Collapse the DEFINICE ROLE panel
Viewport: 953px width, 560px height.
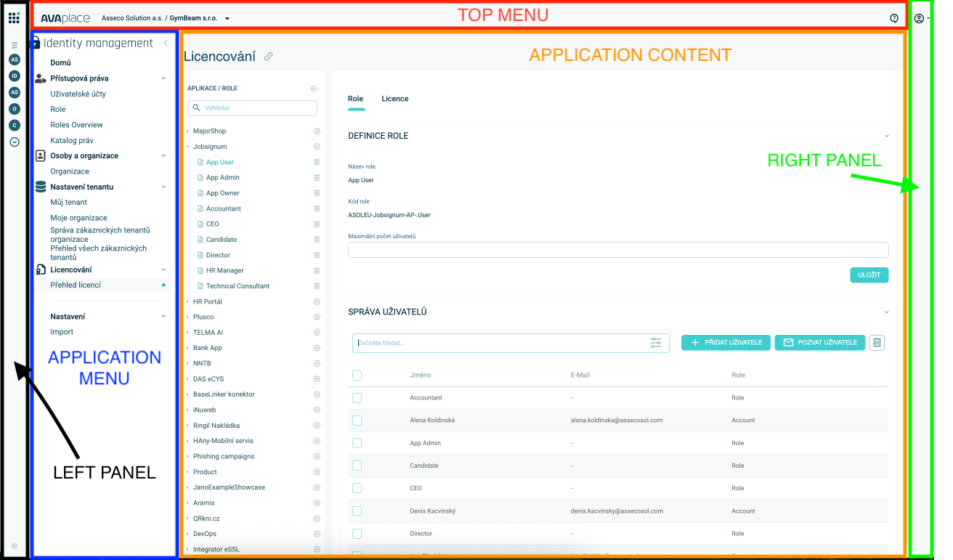[886, 136]
